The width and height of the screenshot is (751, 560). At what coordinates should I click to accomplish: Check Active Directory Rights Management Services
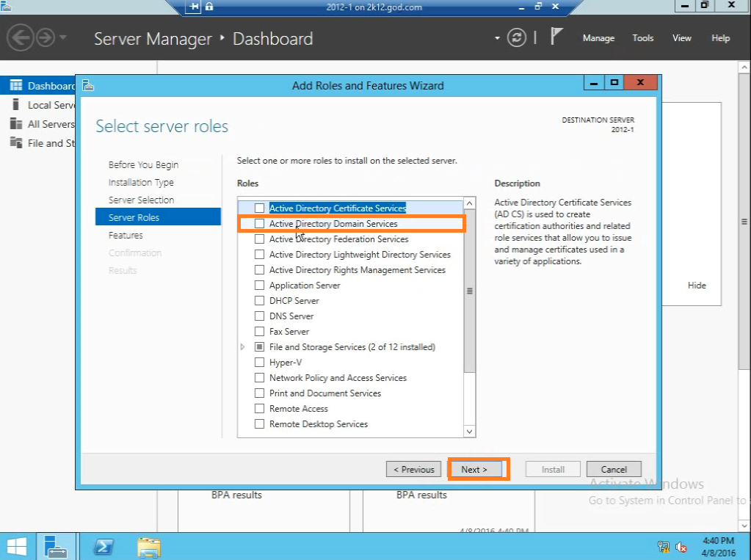[x=260, y=270]
